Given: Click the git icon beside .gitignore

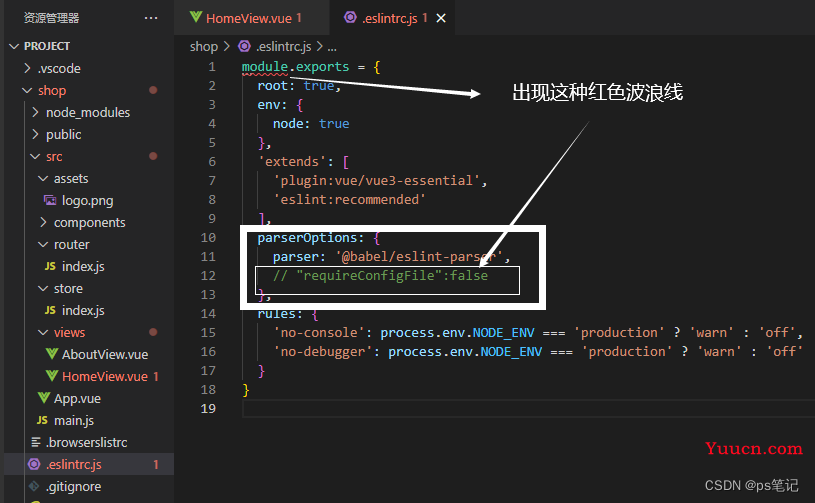Looking at the screenshot, I should 34,486.
